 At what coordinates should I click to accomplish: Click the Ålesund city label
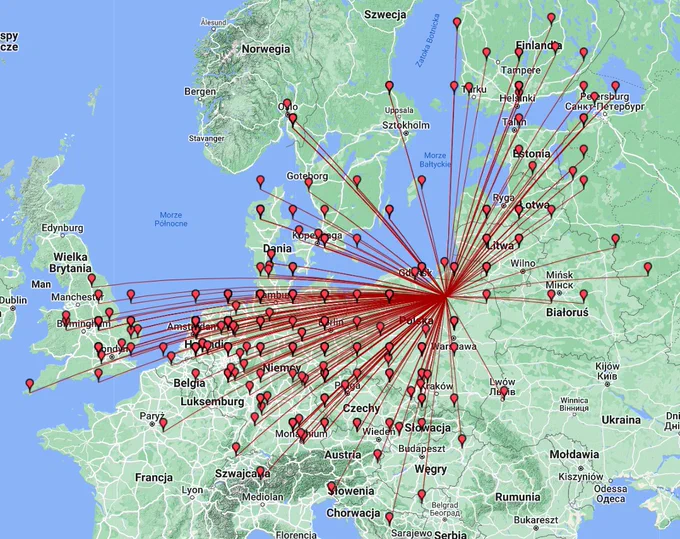pyautogui.click(x=214, y=22)
